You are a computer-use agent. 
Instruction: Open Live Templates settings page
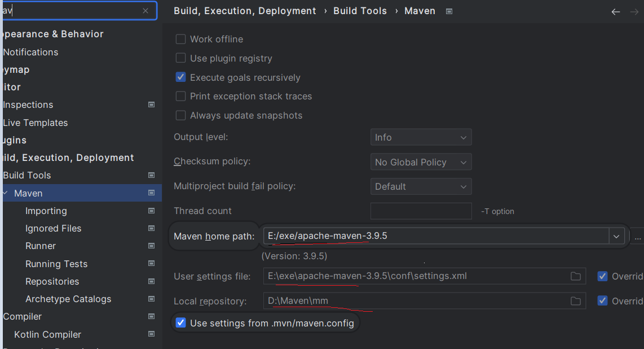(36, 123)
